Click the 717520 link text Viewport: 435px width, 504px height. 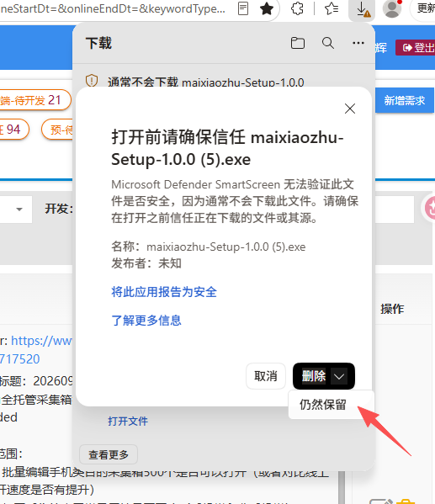pos(19,358)
